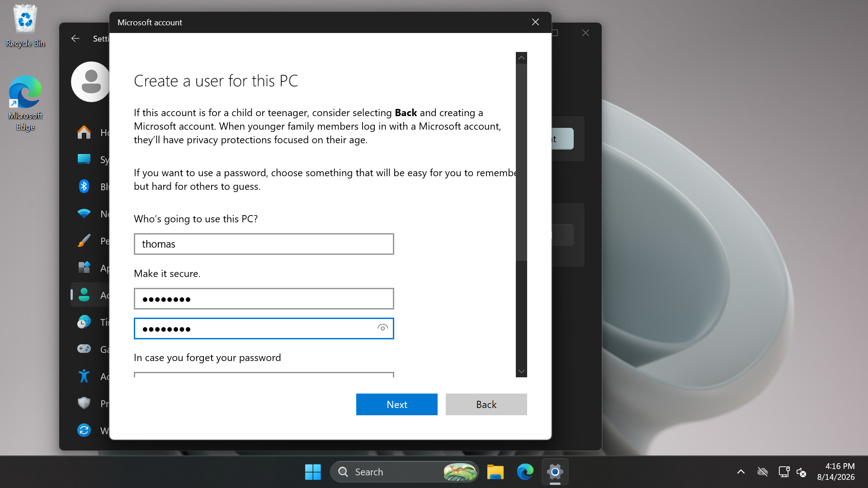
Task: Click the cloud sync tray icon
Action: pos(763,472)
